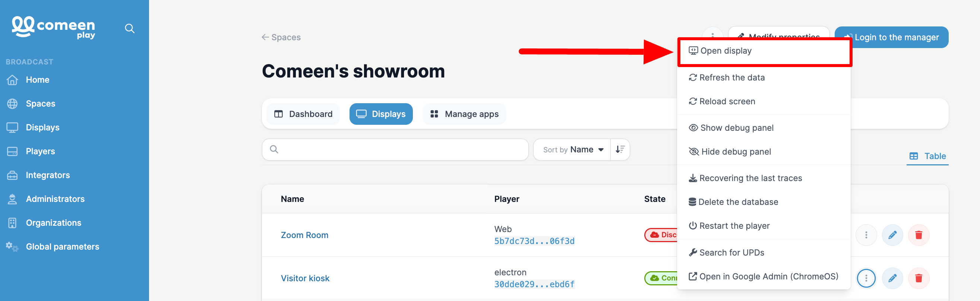Select Hide debug panel menu item
This screenshot has height=301, width=980.
point(764,152)
